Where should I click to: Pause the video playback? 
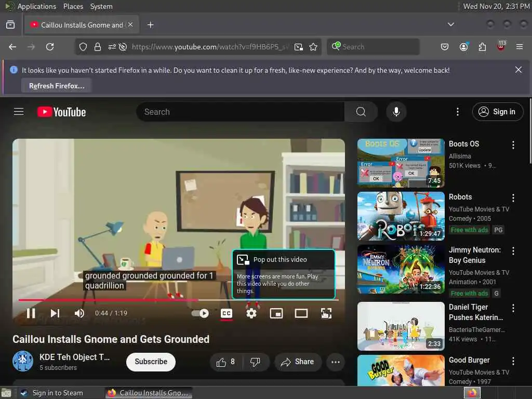point(31,313)
